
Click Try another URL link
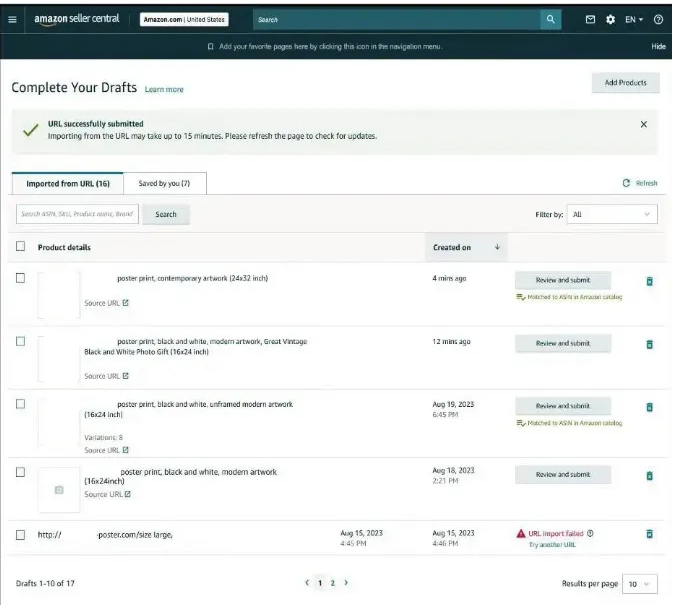coord(552,544)
